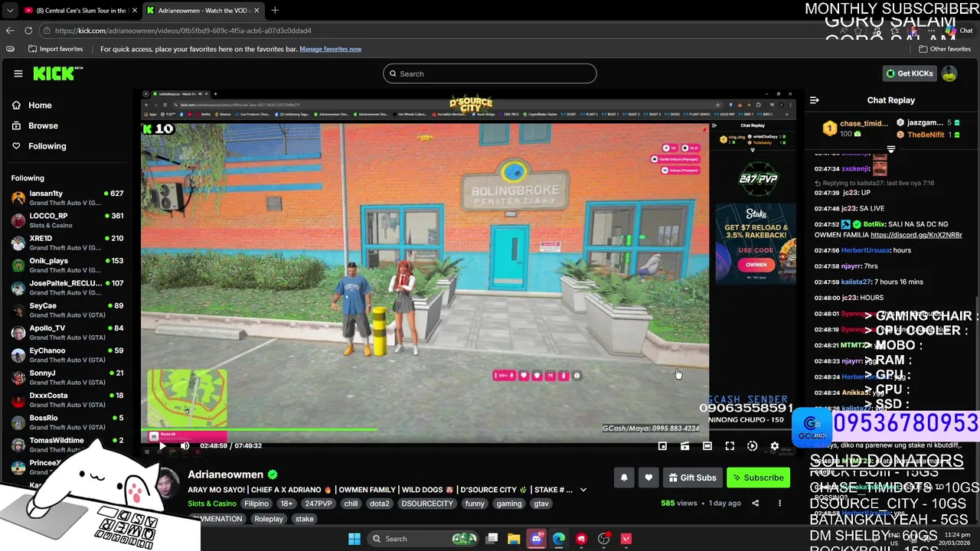Image resolution: width=980 pixels, height=551 pixels.
Task: Expand the chat gifters leaderboard arrow
Action: (890, 149)
